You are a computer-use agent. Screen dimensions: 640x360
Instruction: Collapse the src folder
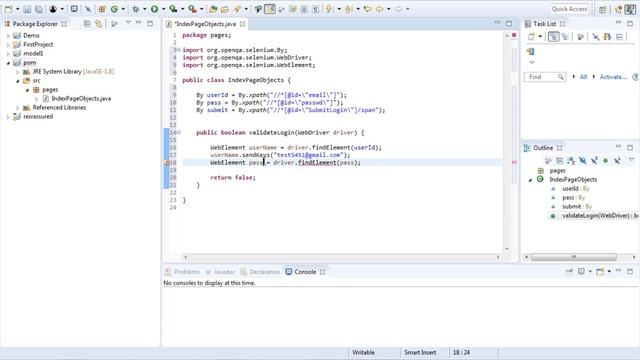[18, 80]
